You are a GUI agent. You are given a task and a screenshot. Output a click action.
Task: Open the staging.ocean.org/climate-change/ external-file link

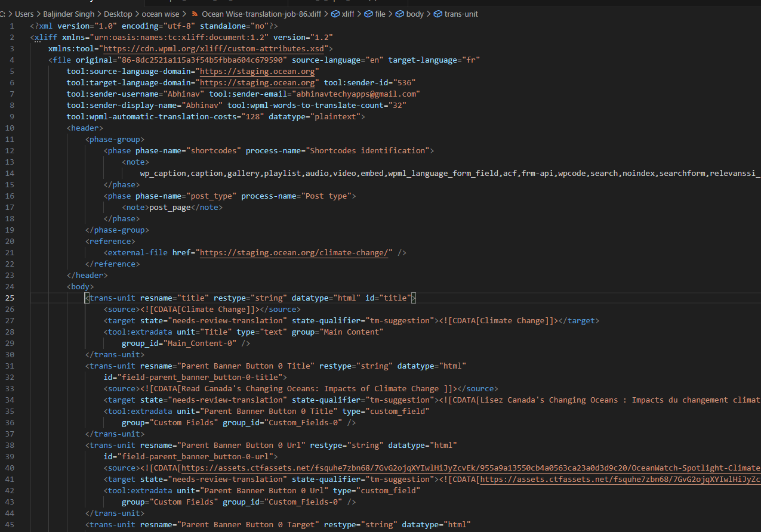tap(296, 252)
